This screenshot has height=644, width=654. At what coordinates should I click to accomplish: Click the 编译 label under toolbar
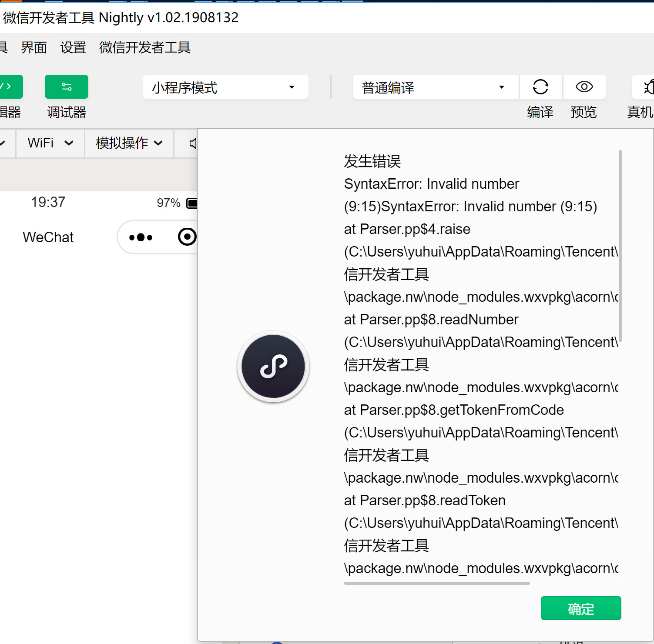(540, 112)
